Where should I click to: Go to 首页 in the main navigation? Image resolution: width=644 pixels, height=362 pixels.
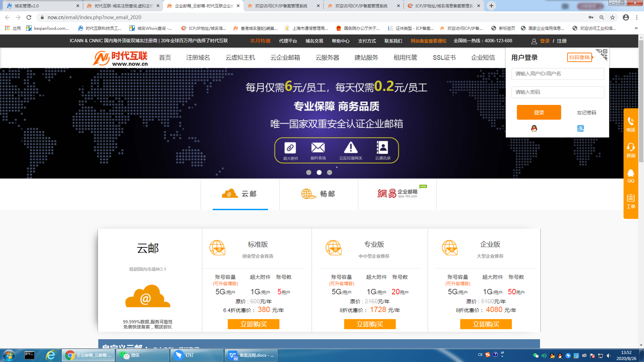pos(165,58)
